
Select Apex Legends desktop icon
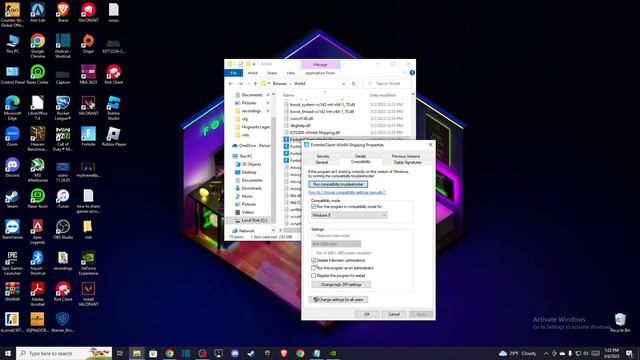[38, 232]
